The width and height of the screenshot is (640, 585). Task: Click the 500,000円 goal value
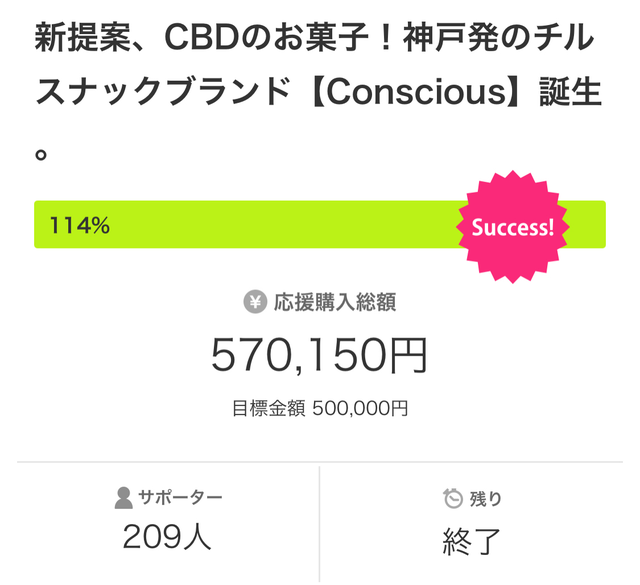coord(360,408)
